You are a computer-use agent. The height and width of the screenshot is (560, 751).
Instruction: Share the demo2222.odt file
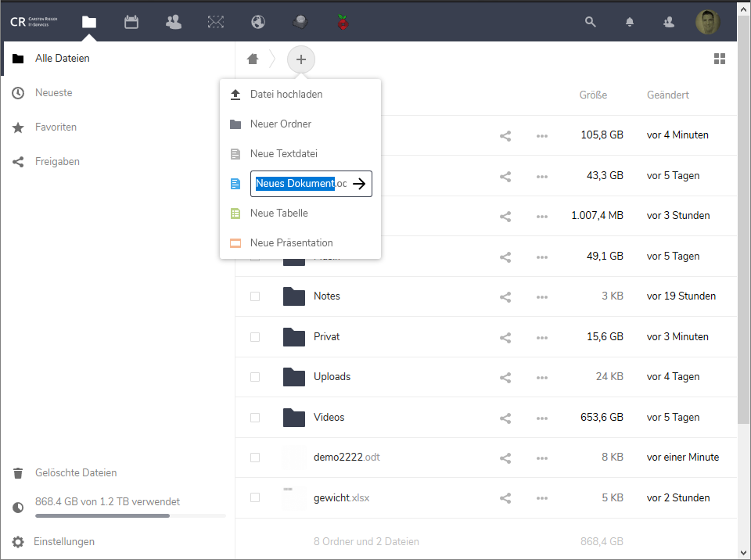[505, 457]
